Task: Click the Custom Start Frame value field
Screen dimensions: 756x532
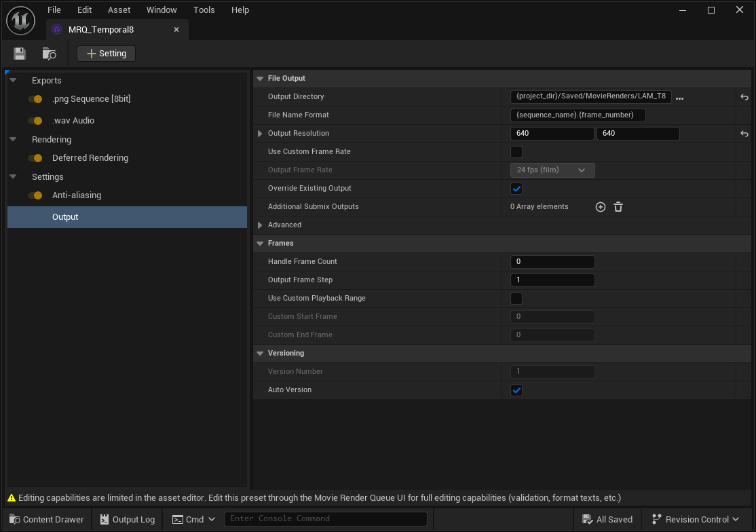Action: [552, 317]
